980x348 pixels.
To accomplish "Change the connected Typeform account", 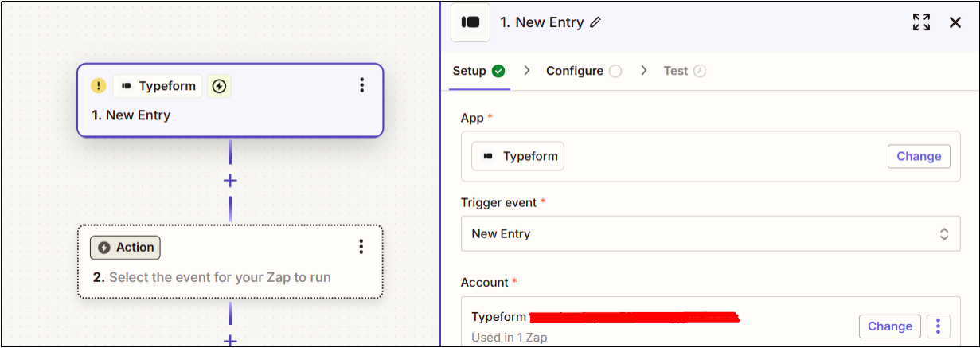I will point(890,326).
